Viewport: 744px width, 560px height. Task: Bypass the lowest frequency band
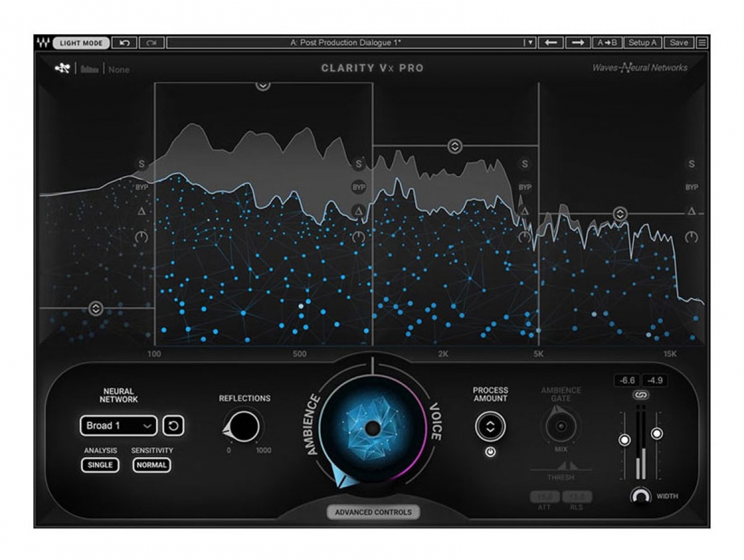click(142, 187)
